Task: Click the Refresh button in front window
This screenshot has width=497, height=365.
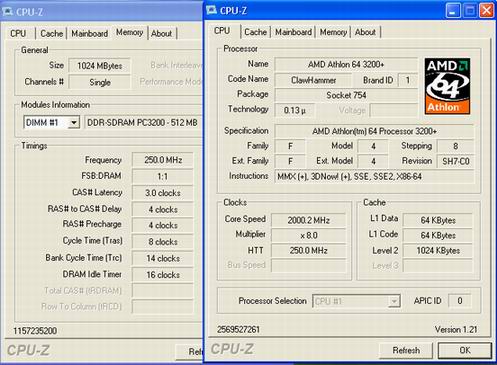Action: tap(406, 350)
